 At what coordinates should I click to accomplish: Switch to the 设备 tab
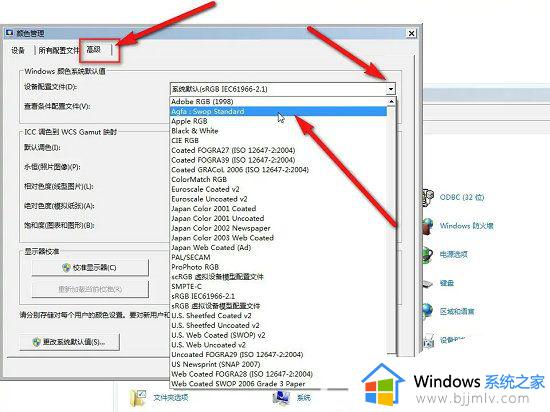coord(18,50)
